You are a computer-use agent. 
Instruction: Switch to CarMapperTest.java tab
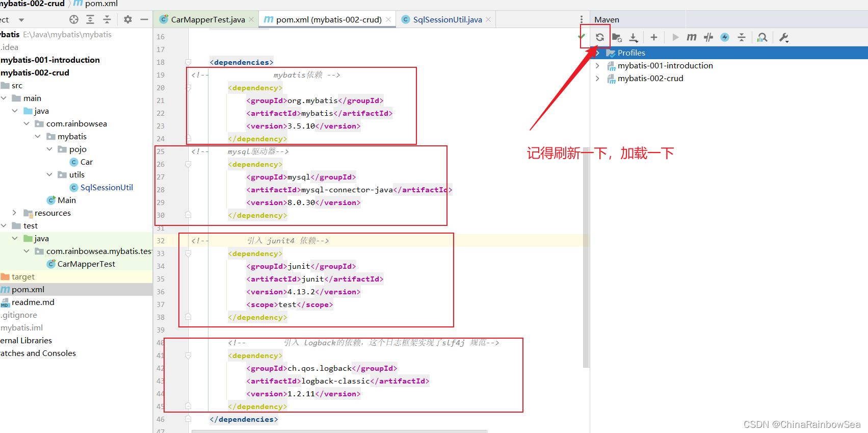click(x=202, y=19)
